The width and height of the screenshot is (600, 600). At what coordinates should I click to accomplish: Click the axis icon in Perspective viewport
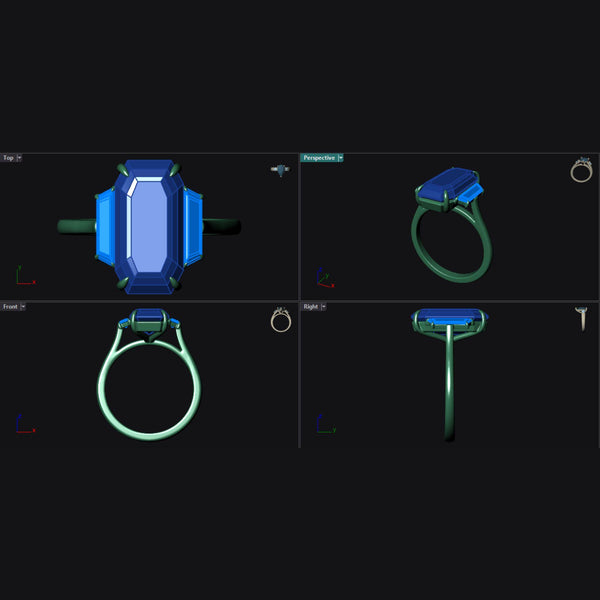pyautogui.click(x=324, y=276)
